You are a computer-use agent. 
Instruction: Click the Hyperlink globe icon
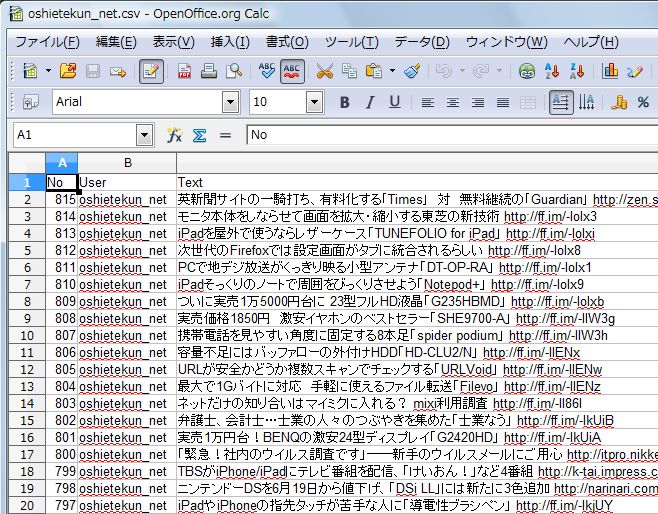527,71
